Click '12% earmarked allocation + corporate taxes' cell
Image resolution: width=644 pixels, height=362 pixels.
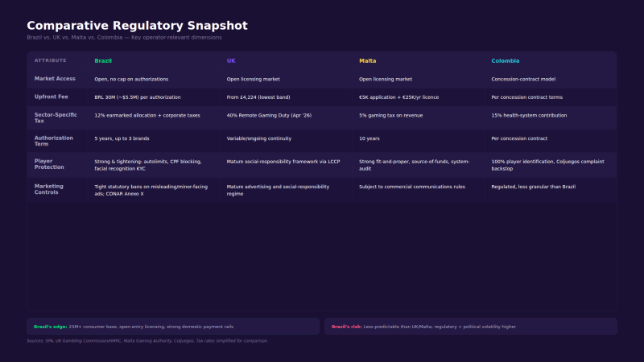[x=147, y=115]
